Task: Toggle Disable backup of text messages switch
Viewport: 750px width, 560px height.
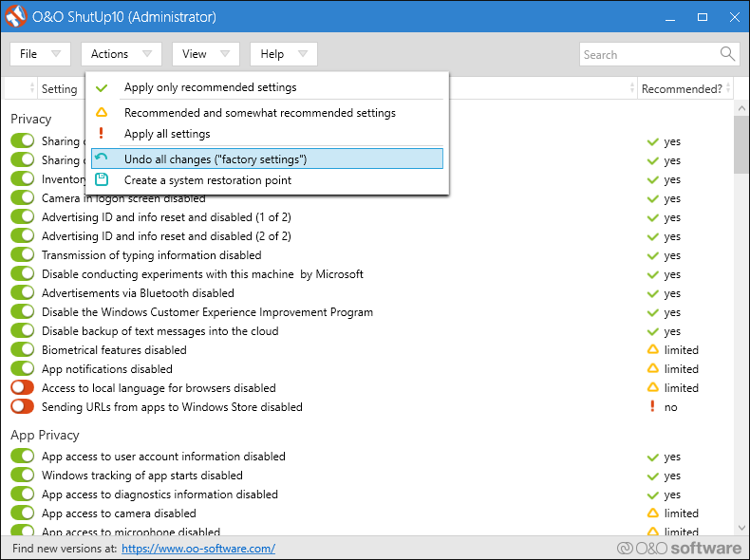Action: [22, 330]
